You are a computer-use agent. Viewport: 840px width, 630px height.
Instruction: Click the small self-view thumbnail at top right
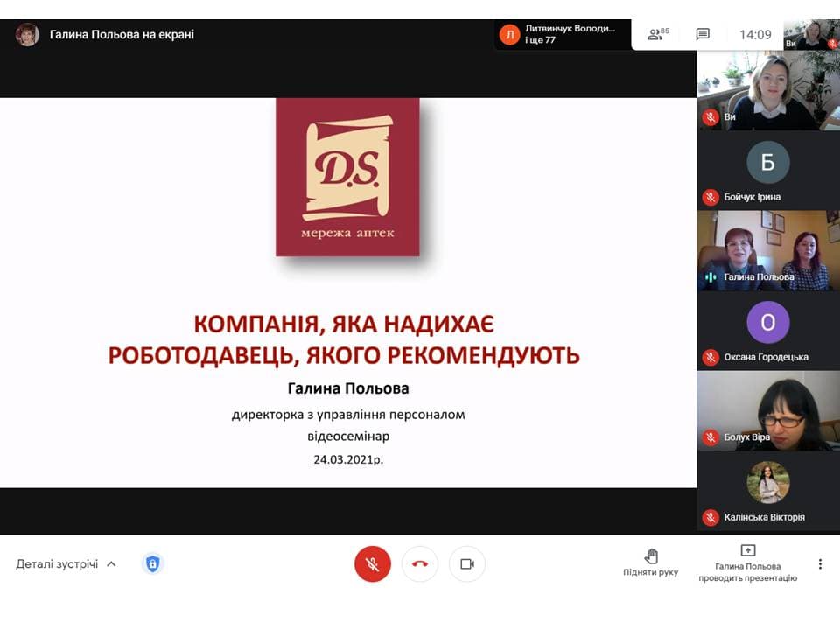pos(811,35)
